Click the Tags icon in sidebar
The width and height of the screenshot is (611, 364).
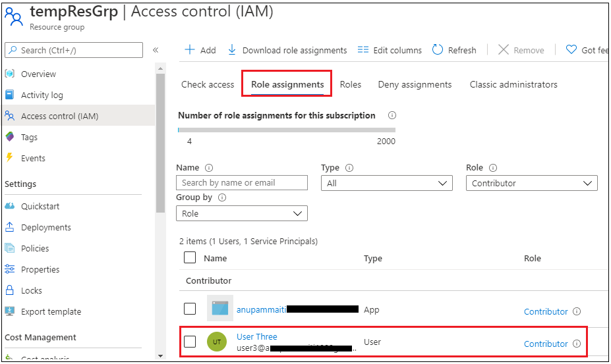pyautogui.click(x=10, y=137)
